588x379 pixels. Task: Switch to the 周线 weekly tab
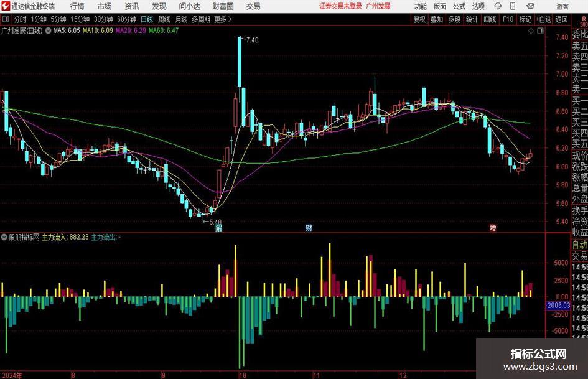click(x=164, y=19)
